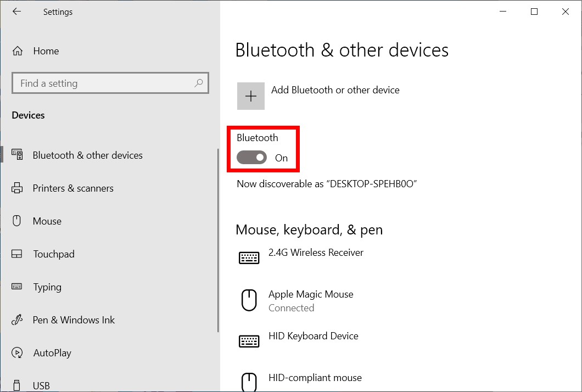Open USB settings in sidebar
Screen dimensions: 582x392
(x=41, y=385)
